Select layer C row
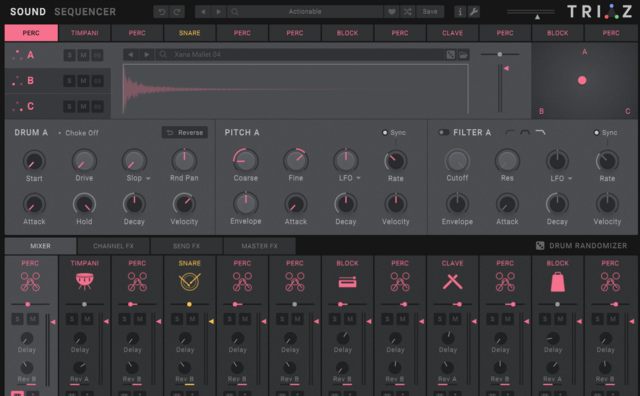The width and height of the screenshot is (640, 396). click(58, 107)
